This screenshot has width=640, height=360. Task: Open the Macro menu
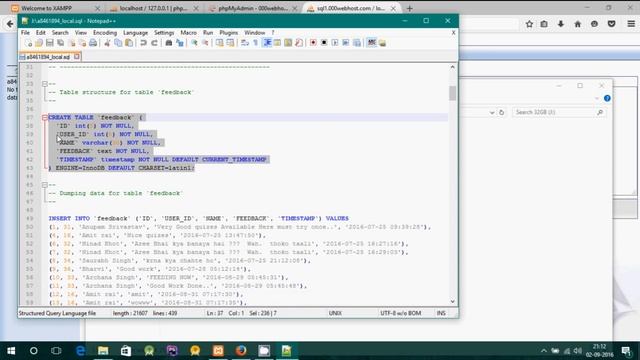pos(188,33)
